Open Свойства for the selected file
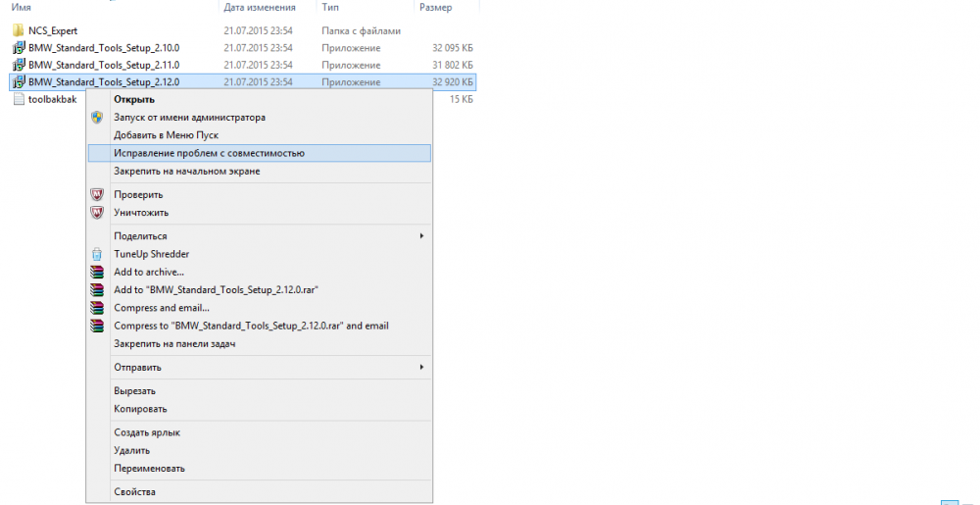 click(134, 491)
